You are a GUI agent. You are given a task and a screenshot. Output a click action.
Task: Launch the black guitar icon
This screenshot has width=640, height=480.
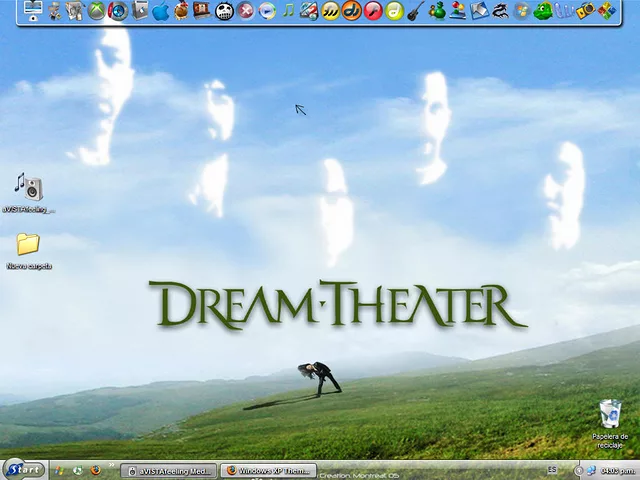click(x=415, y=11)
